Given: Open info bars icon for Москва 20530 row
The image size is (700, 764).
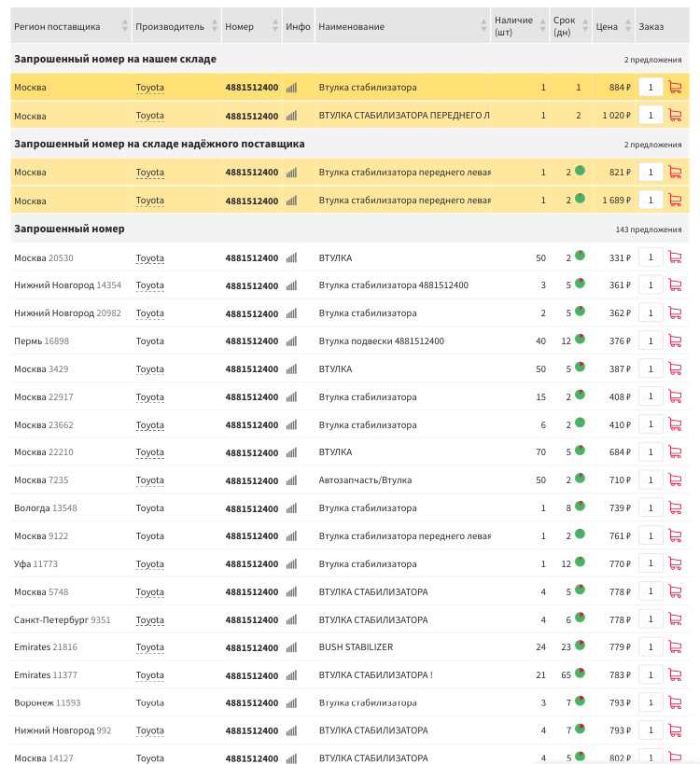Looking at the screenshot, I should click(291, 257).
